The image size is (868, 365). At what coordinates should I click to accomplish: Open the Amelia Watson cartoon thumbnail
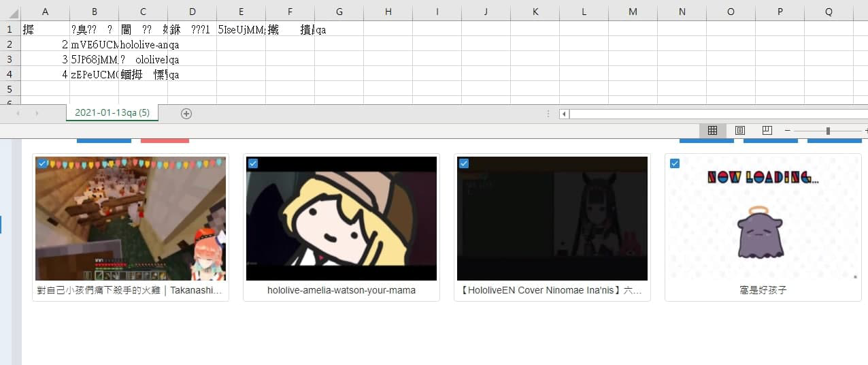[341, 219]
